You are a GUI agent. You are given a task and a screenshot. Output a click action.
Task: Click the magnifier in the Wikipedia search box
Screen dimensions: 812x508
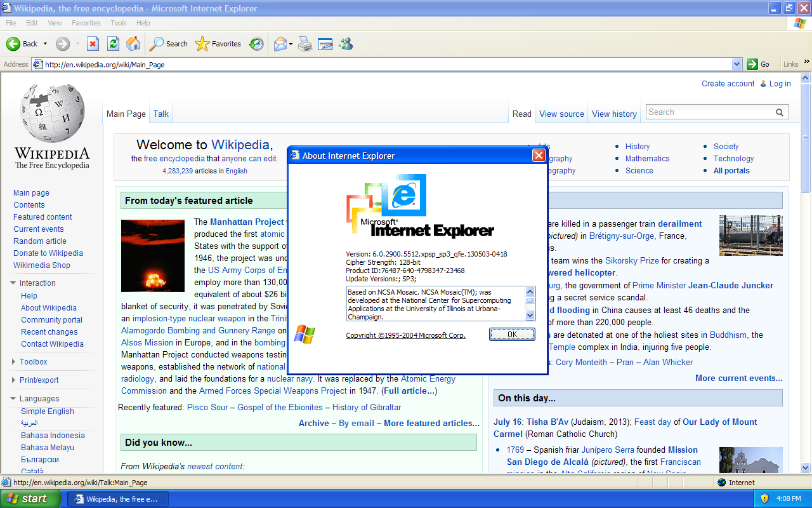780,112
